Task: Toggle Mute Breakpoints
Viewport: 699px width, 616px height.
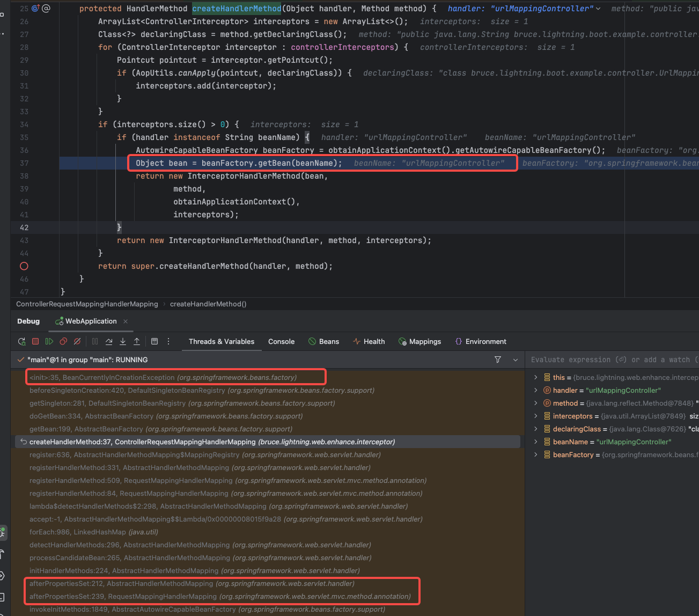Action: (x=77, y=341)
